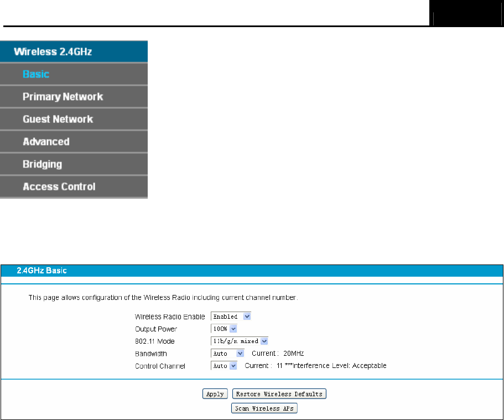504x420 pixels.
Task: Open the Control Channel Auto dropdown
Action: pyautogui.click(x=224, y=366)
